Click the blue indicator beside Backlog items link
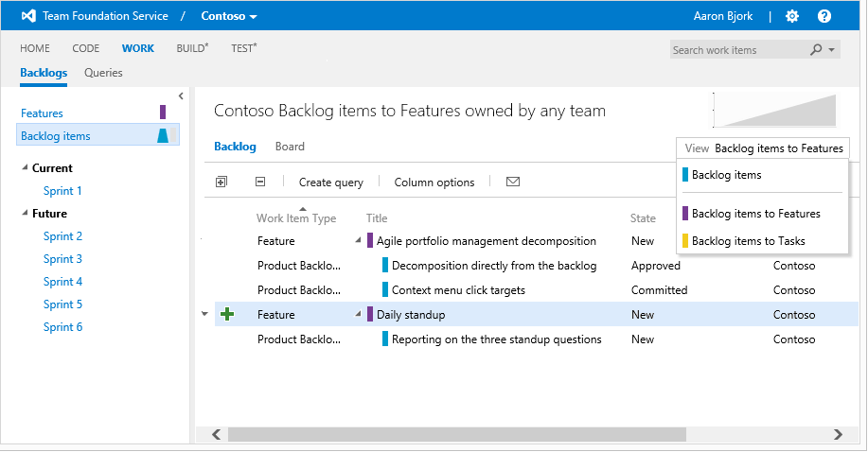The image size is (868, 452). (163, 135)
